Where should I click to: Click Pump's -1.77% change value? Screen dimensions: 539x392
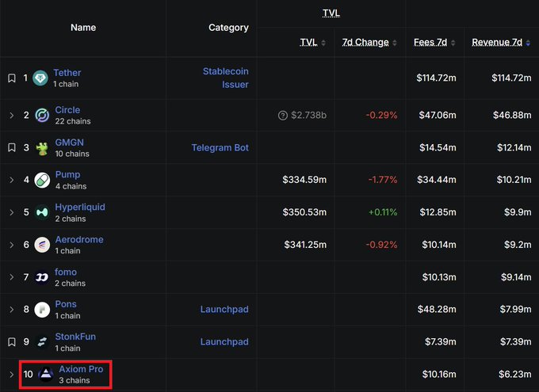383,180
